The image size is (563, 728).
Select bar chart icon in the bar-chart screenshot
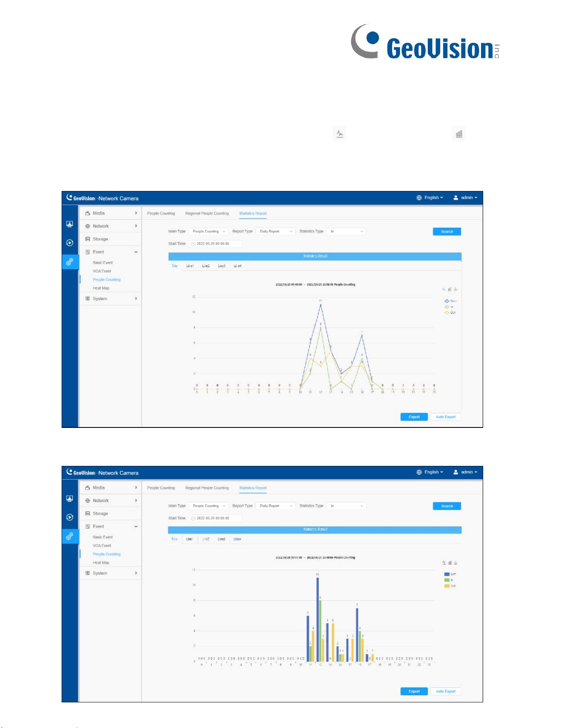(450, 562)
